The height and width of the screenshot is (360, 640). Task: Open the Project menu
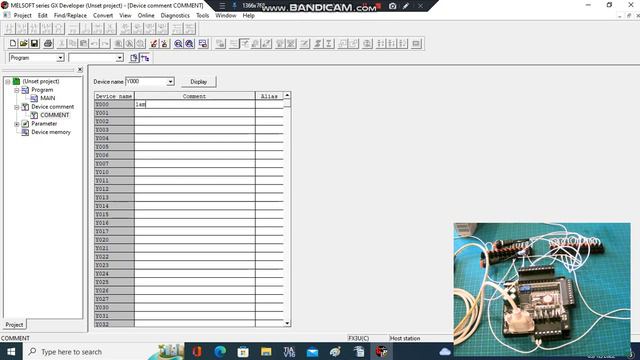coord(22,16)
